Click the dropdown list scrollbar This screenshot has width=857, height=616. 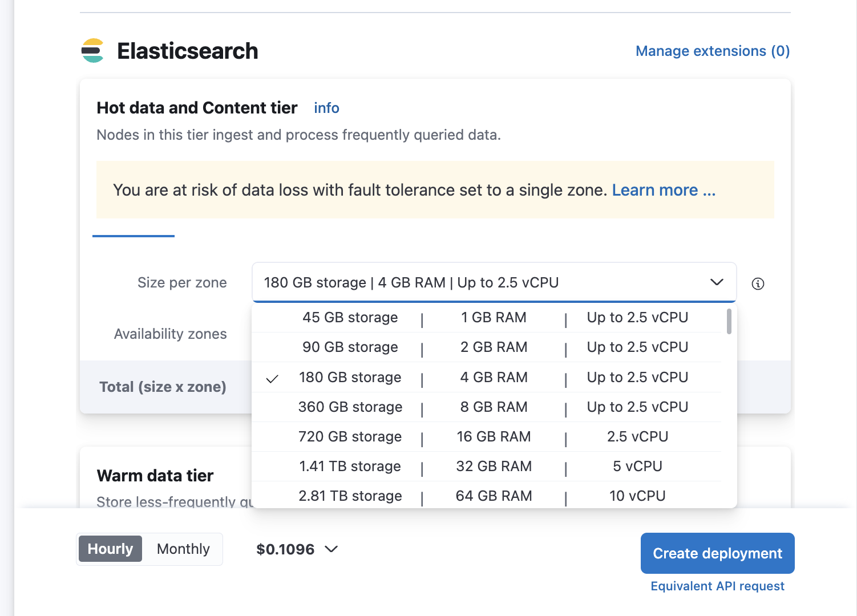tap(729, 322)
